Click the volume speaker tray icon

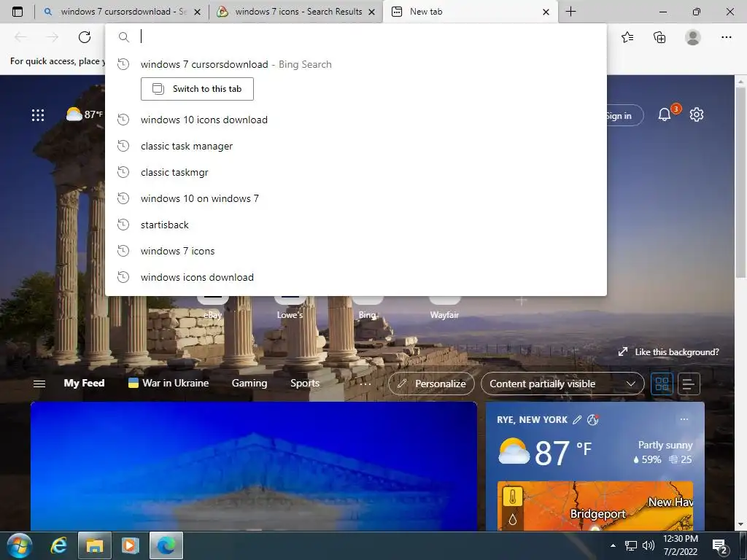[648, 545]
